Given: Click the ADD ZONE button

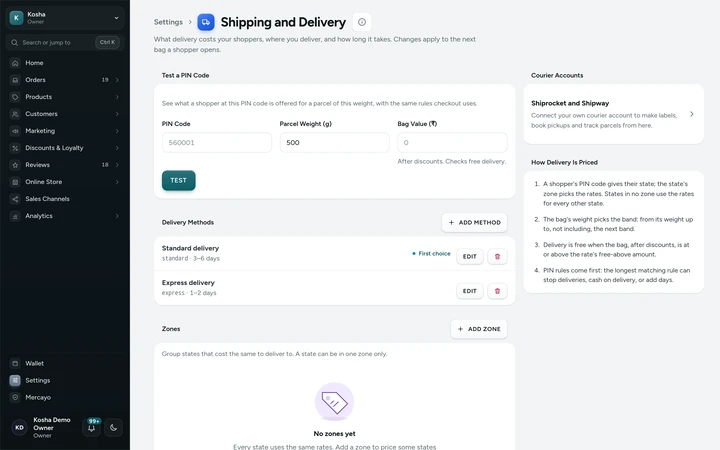Looking at the screenshot, I should (479, 329).
